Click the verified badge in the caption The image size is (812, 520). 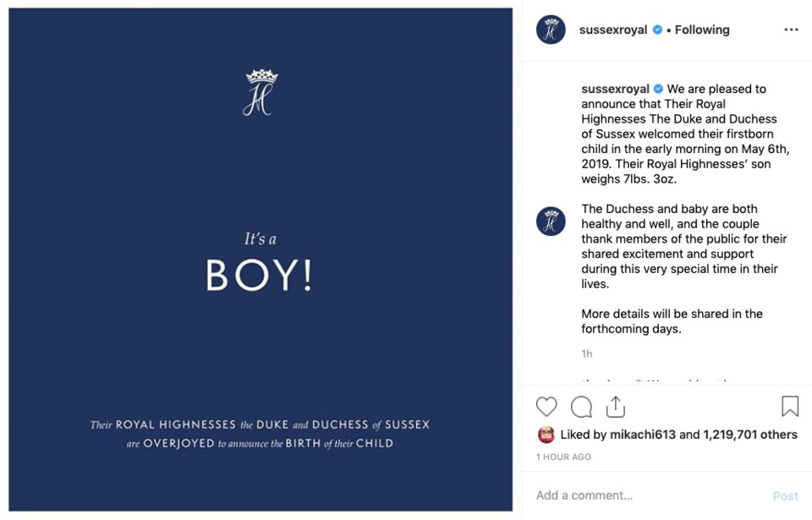point(659,89)
